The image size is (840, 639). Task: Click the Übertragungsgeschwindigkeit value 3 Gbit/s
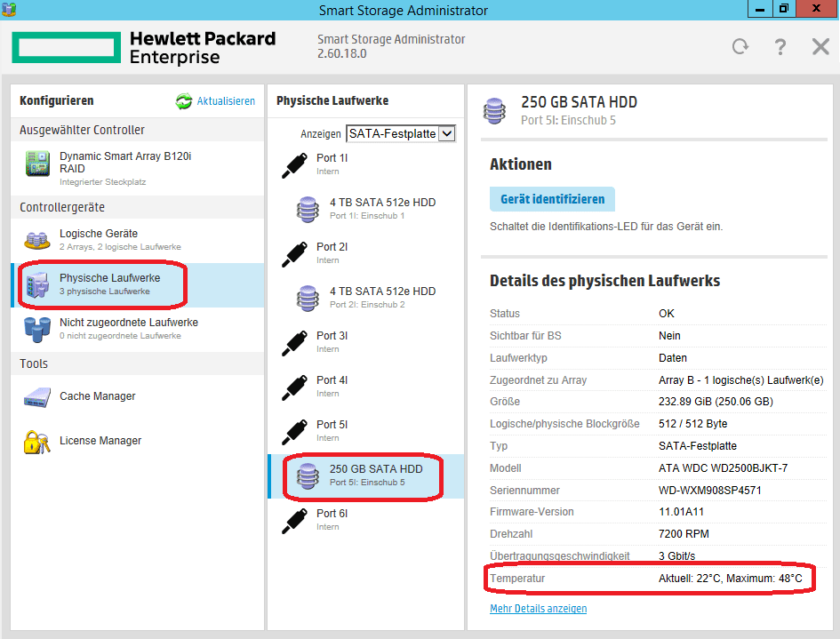676,556
